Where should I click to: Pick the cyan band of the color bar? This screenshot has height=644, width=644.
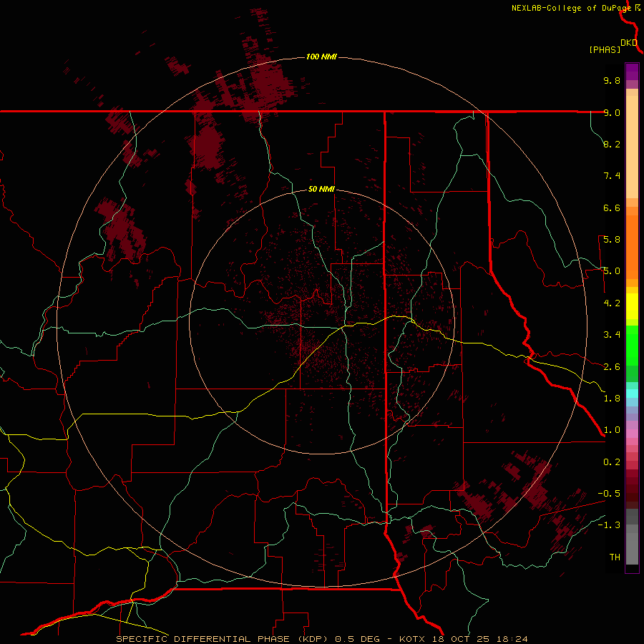[x=632, y=394]
